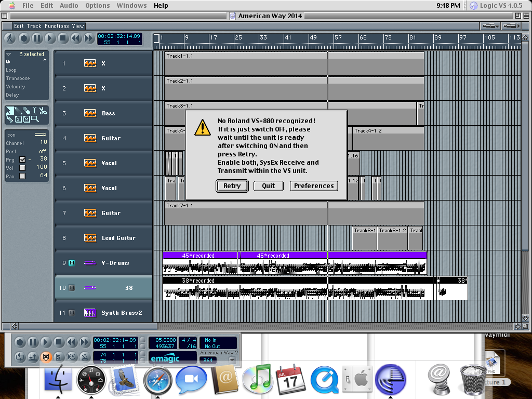Screen dimensions: 532x399
Task: Click Fast Forward in floating transport window
Action: pos(85,342)
